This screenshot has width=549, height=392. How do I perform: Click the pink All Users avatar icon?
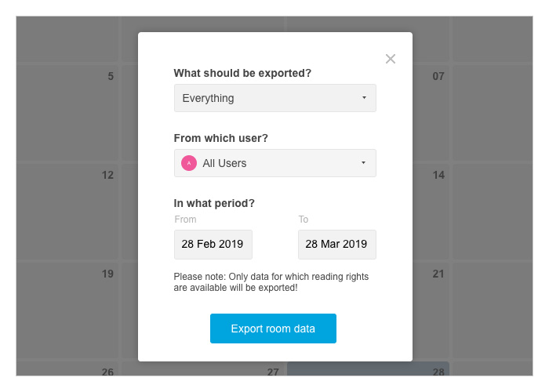(189, 163)
